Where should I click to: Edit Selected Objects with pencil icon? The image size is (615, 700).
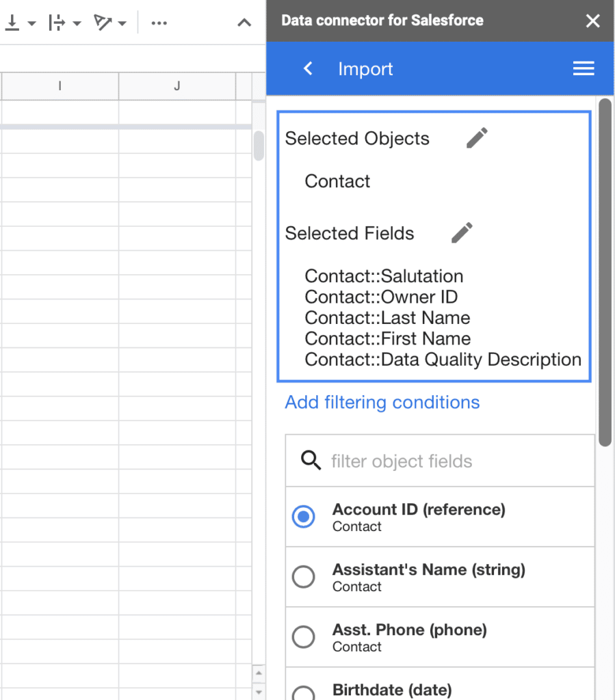coord(477,138)
